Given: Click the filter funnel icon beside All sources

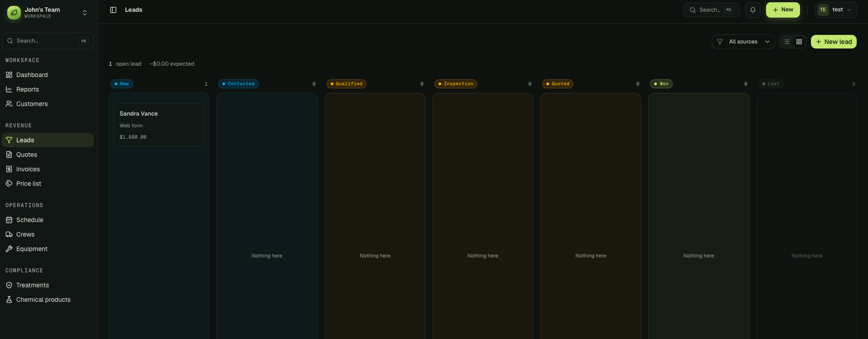Looking at the screenshot, I should pyautogui.click(x=720, y=42).
